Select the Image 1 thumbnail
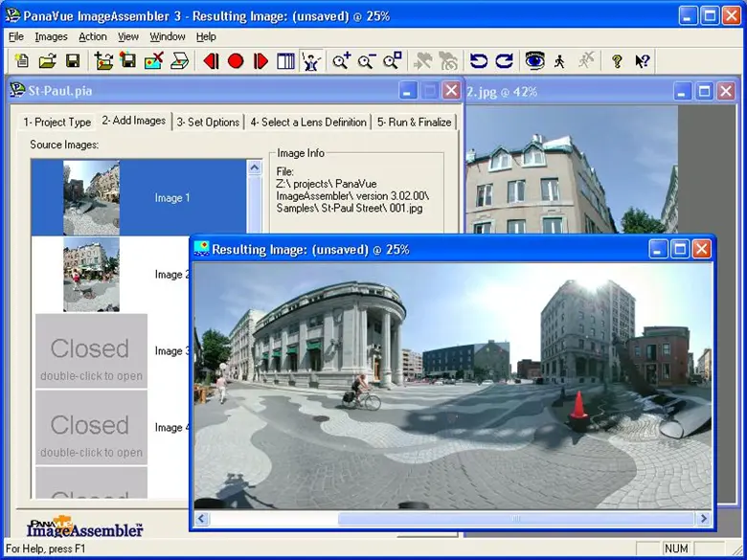747x560 pixels. (92, 198)
